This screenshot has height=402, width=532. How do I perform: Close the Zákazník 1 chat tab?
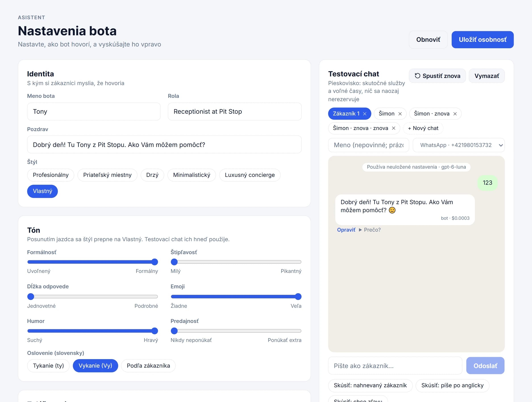[365, 114]
